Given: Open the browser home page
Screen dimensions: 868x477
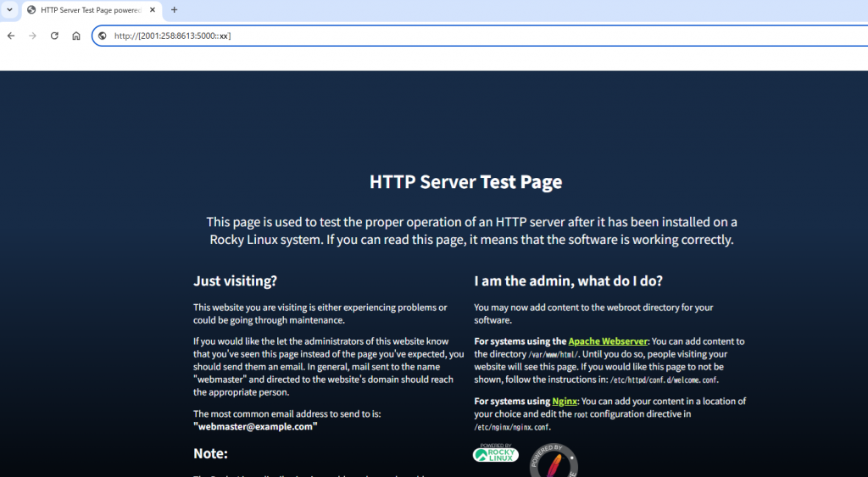Looking at the screenshot, I should [76, 36].
